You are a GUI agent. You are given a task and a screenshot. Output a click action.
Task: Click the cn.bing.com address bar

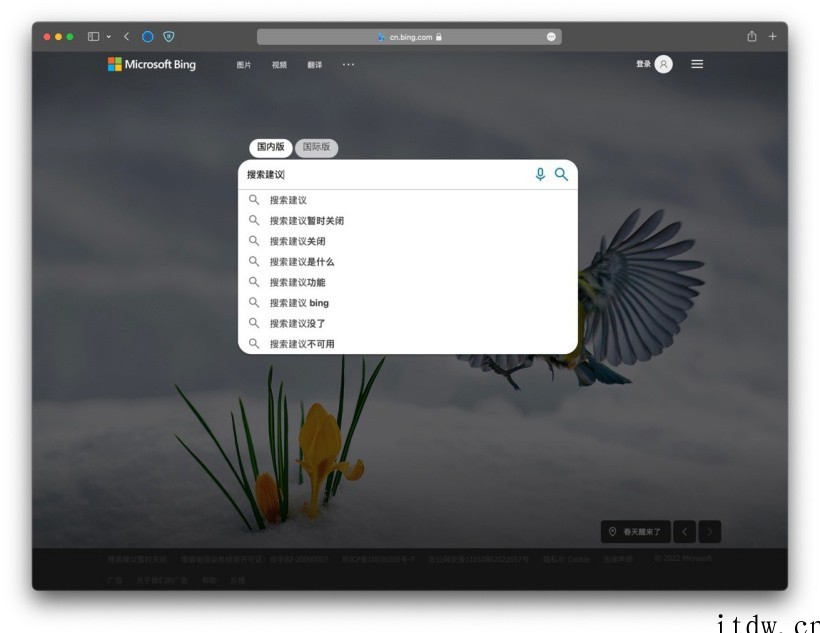pyautogui.click(x=409, y=37)
